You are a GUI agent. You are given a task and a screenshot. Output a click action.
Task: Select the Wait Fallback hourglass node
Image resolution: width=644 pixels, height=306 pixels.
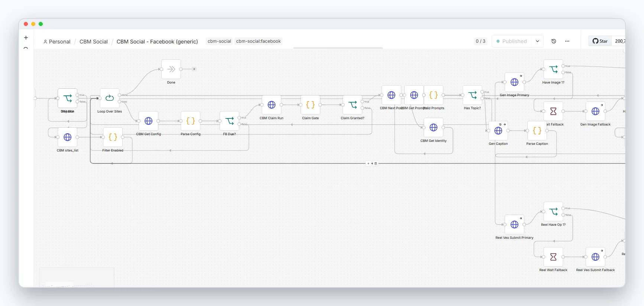coord(553,111)
